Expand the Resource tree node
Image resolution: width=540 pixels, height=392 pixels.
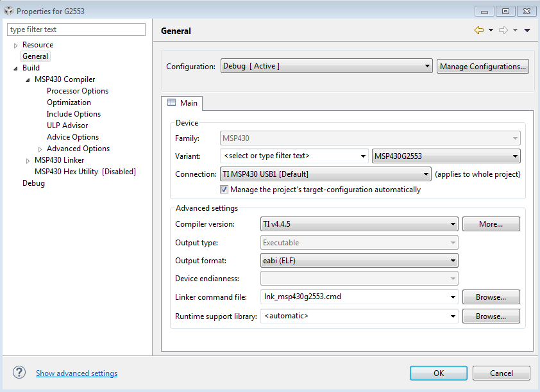point(16,45)
